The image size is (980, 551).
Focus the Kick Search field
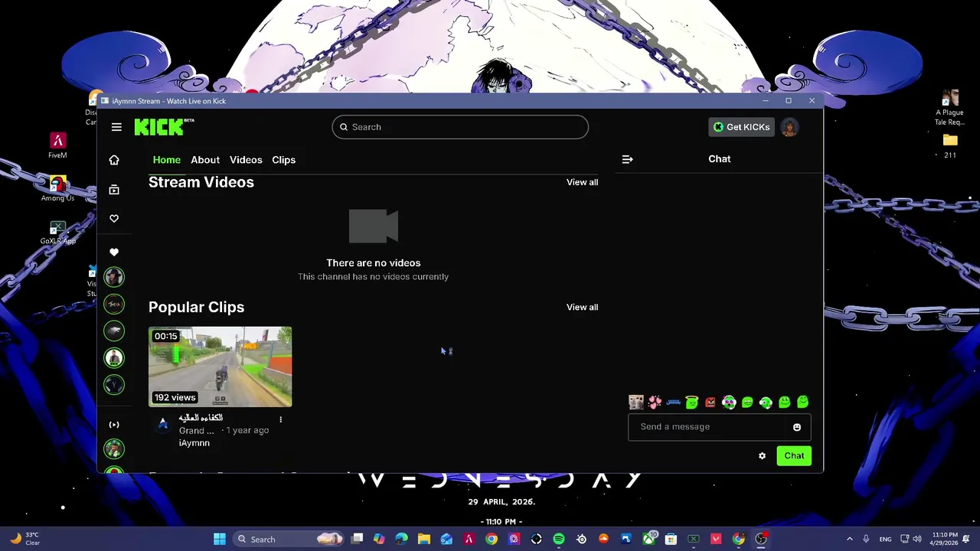(460, 127)
